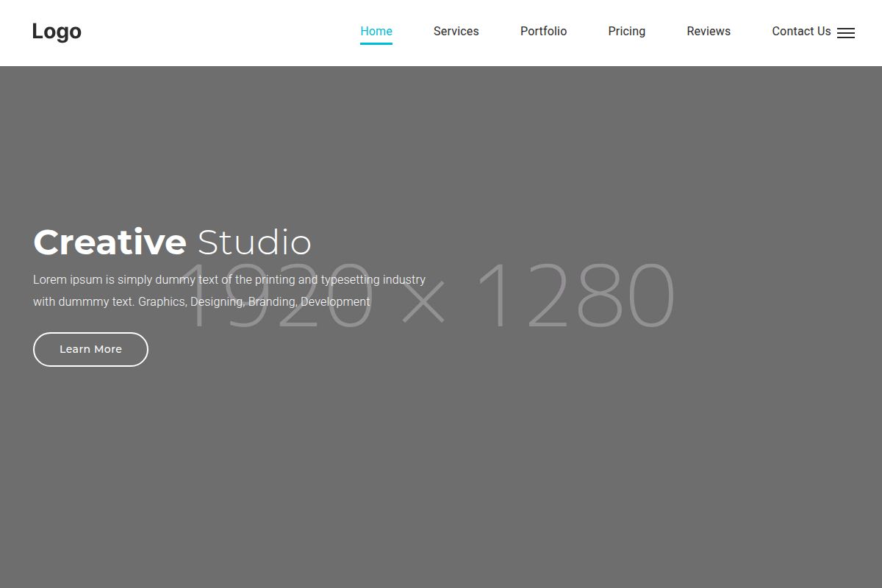The height and width of the screenshot is (588, 882).
Task: Open the Contact Us link
Action: coord(800,31)
